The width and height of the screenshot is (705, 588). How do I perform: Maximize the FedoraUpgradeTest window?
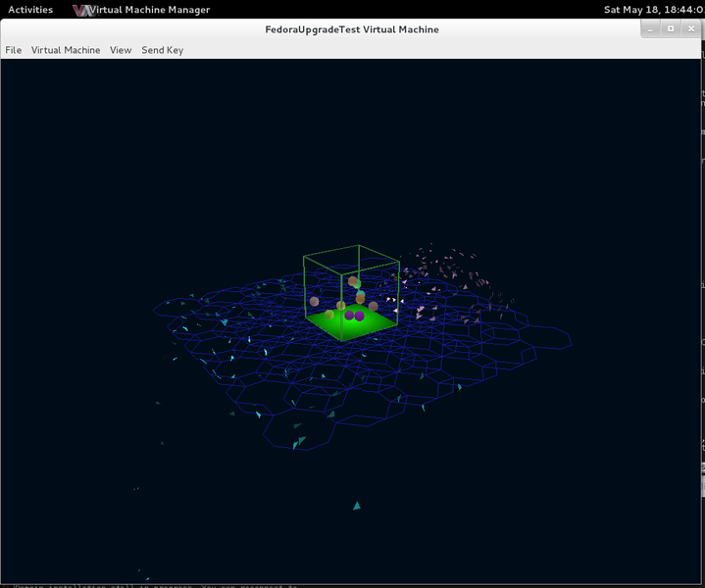671,28
